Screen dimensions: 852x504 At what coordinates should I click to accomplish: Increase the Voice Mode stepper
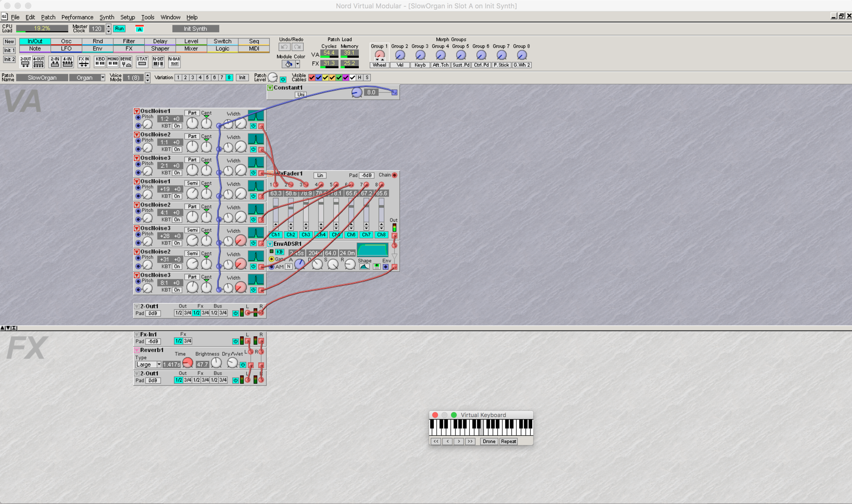click(x=147, y=75)
